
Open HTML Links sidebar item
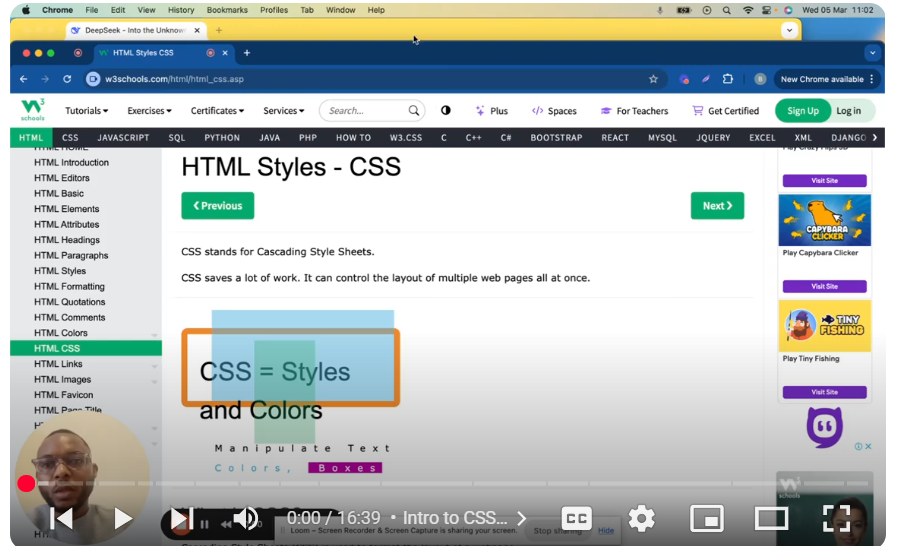tap(58, 364)
